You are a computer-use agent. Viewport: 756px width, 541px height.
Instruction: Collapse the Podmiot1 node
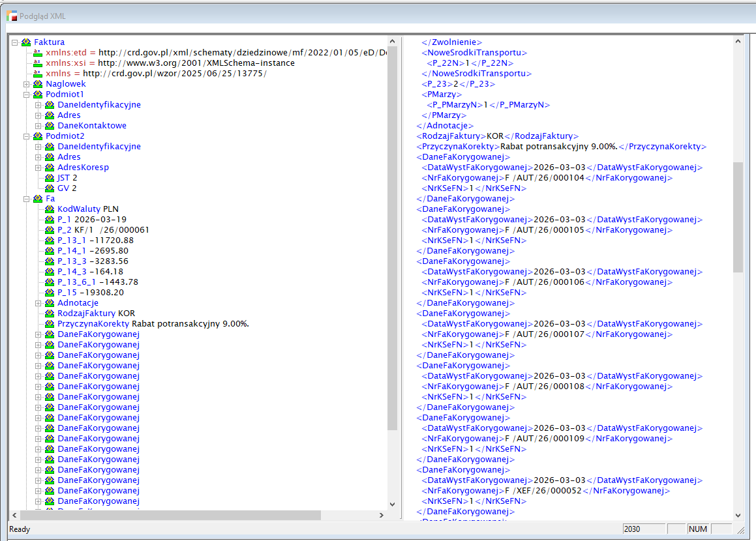(27, 95)
